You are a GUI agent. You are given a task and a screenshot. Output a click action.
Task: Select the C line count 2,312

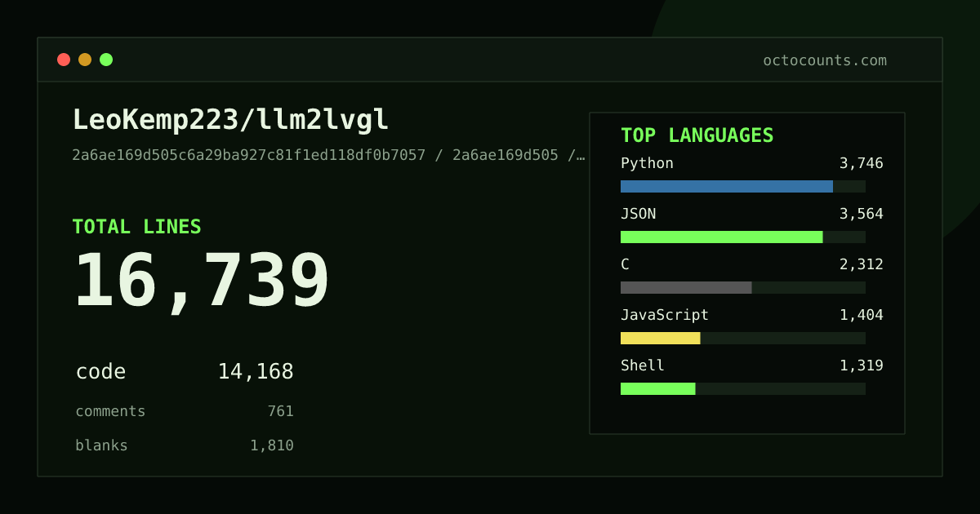(862, 264)
